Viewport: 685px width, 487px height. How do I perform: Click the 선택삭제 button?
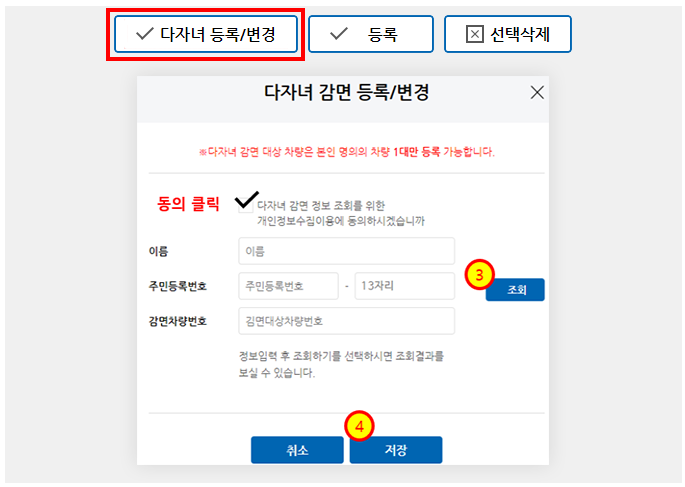(x=508, y=34)
